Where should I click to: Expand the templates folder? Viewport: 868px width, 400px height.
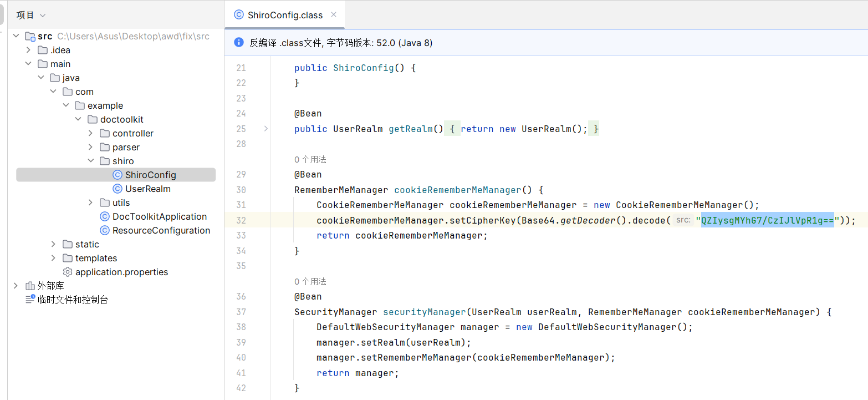pos(53,258)
